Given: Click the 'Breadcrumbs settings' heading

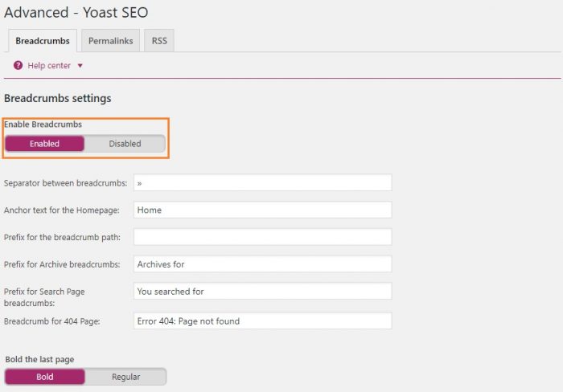Looking at the screenshot, I should click(57, 98).
